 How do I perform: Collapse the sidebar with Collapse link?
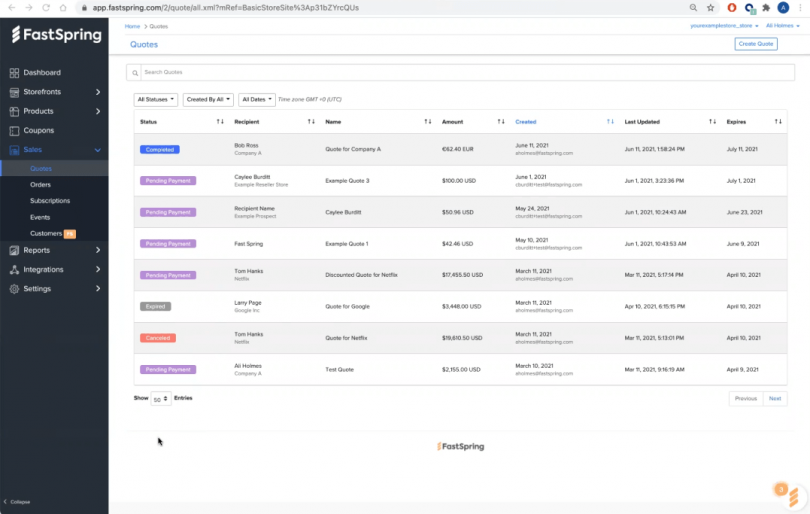tap(17, 502)
